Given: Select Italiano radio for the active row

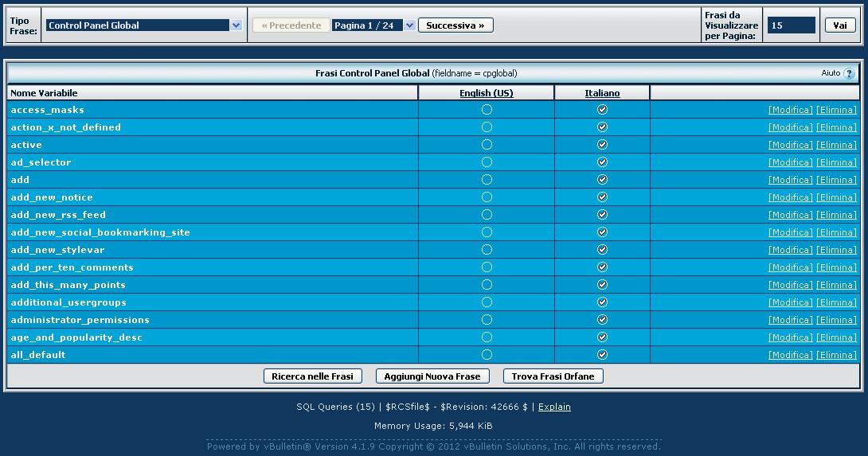Looking at the screenshot, I should (x=602, y=145).
